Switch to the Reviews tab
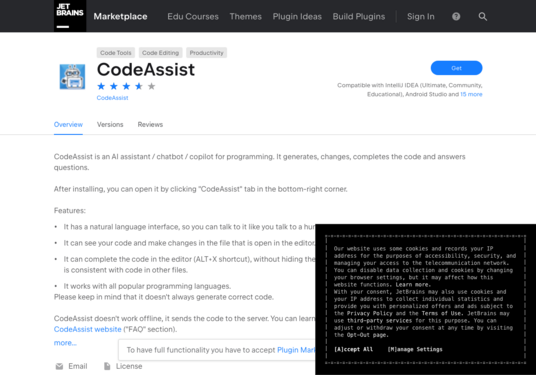This screenshot has width=536, height=375. click(x=150, y=124)
